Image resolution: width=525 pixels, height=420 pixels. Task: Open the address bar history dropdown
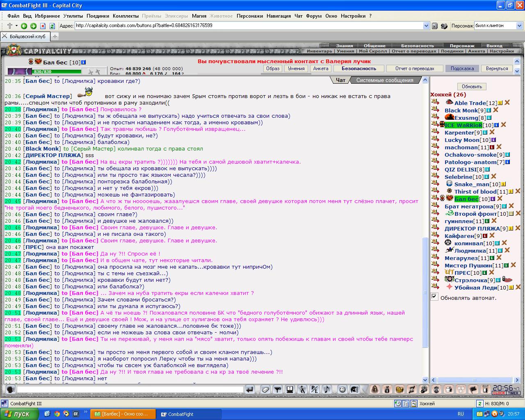(426, 25)
